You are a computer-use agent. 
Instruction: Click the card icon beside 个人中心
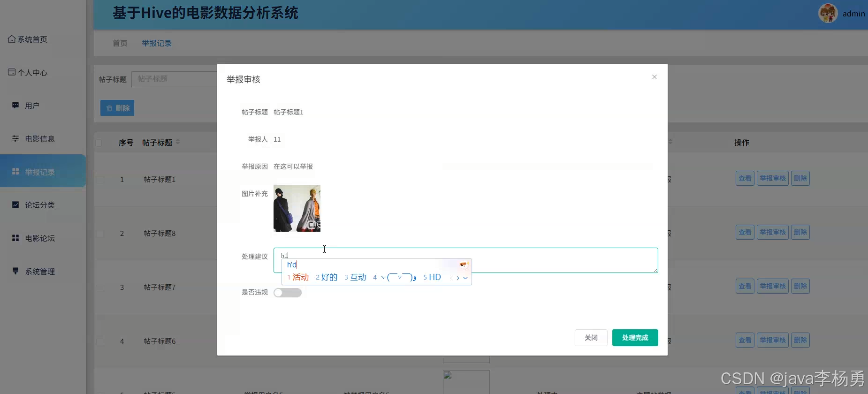coord(12,72)
